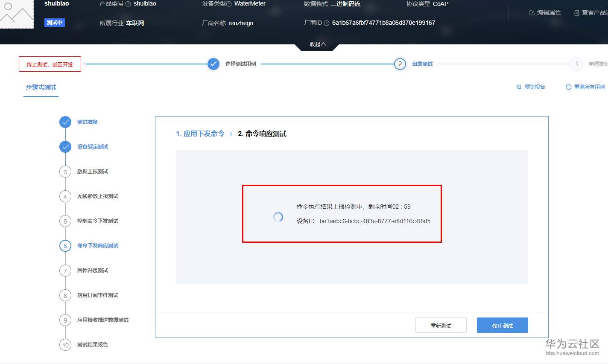Click the 数据格式 value 二进制码流

coord(345,4)
